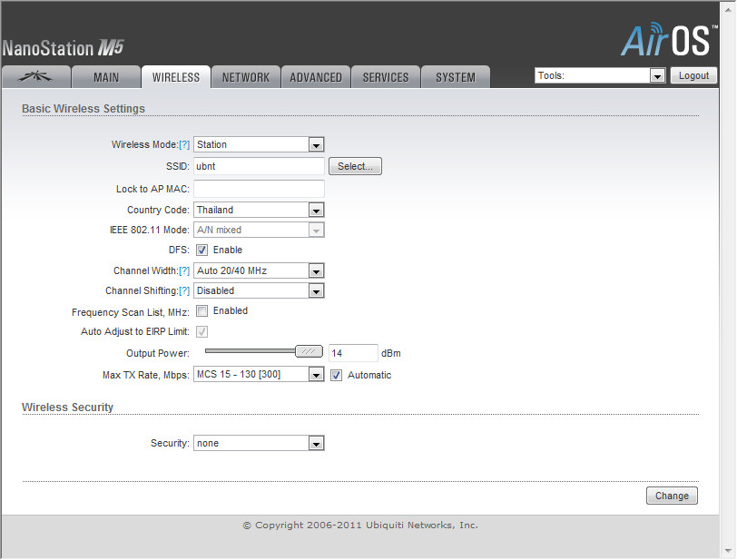Open the NETWORK tab

tap(246, 77)
